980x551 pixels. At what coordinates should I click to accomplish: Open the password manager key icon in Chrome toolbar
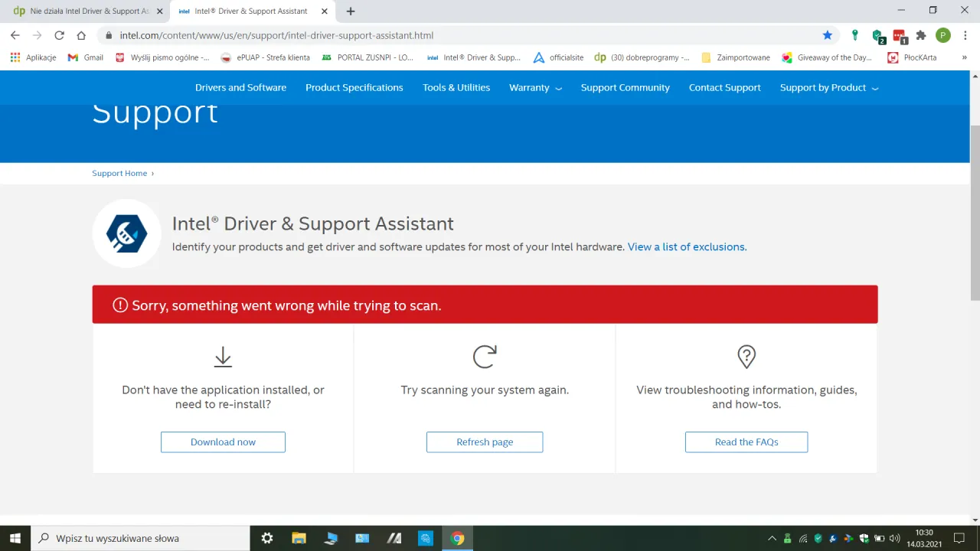(x=855, y=35)
